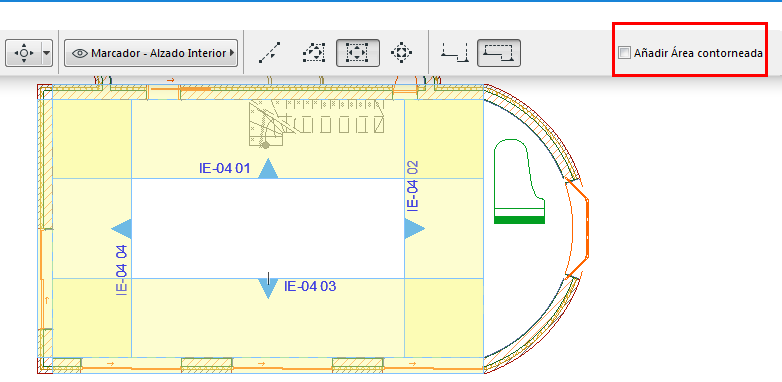Choose the rotated rectangle geometry method icon
Image resolution: width=782 pixels, height=382 pixels.
tap(401, 52)
